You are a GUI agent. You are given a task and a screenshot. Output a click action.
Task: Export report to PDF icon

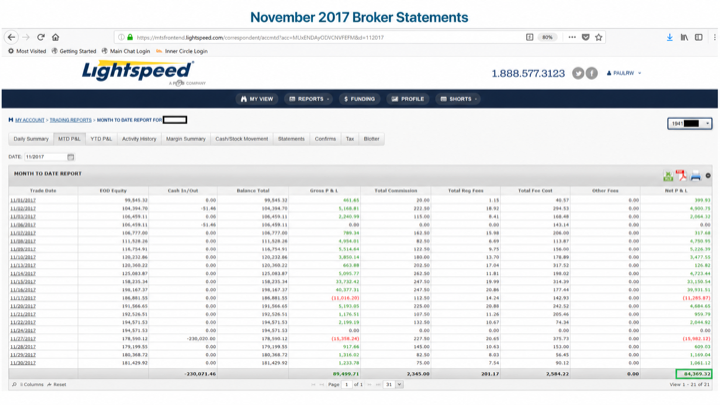tap(681, 175)
